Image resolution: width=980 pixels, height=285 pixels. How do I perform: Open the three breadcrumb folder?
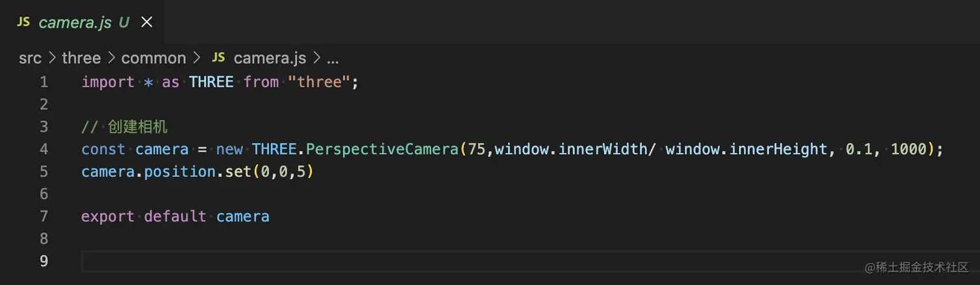pos(81,58)
